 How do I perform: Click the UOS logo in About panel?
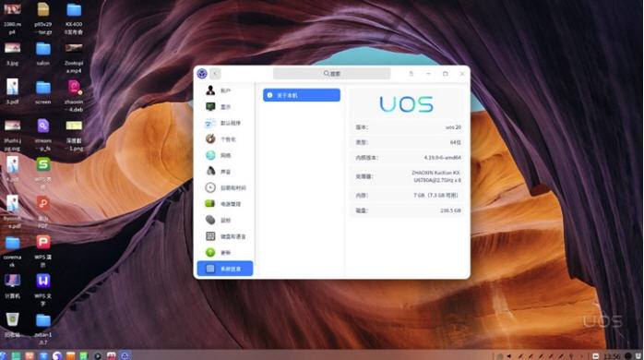pos(406,104)
